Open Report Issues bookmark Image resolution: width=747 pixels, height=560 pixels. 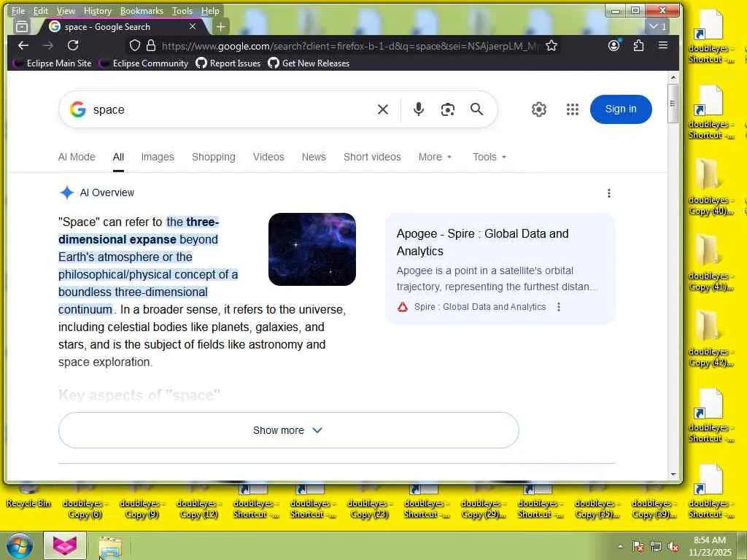click(x=228, y=63)
